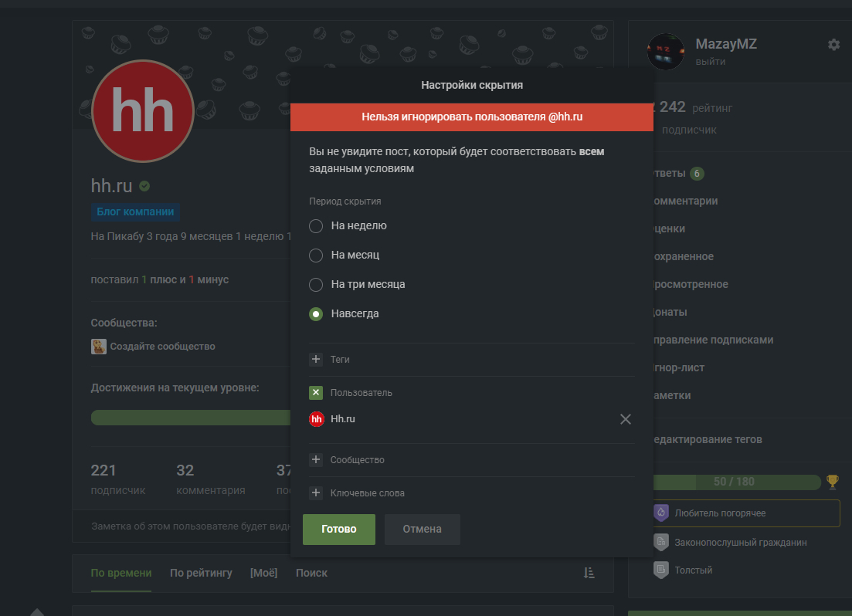Open Создайте сообщество link
The height and width of the screenshot is (616, 852).
pyautogui.click(x=162, y=346)
